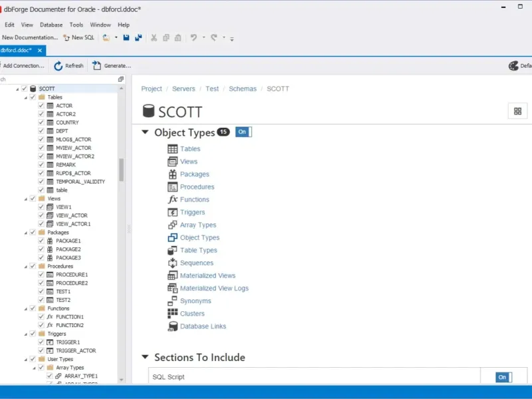The height and width of the screenshot is (399, 532).
Task: Uncheck the Views folder checkbox
Action: click(x=33, y=198)
